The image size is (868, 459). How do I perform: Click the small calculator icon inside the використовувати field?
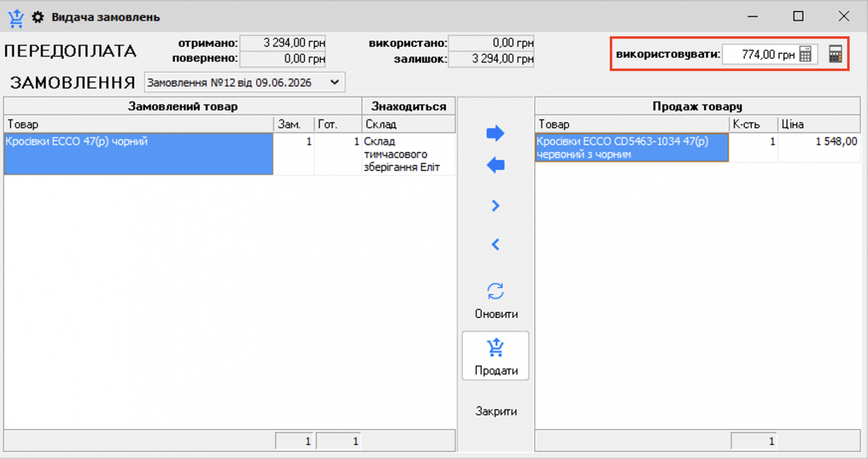(x=806, y=54)
